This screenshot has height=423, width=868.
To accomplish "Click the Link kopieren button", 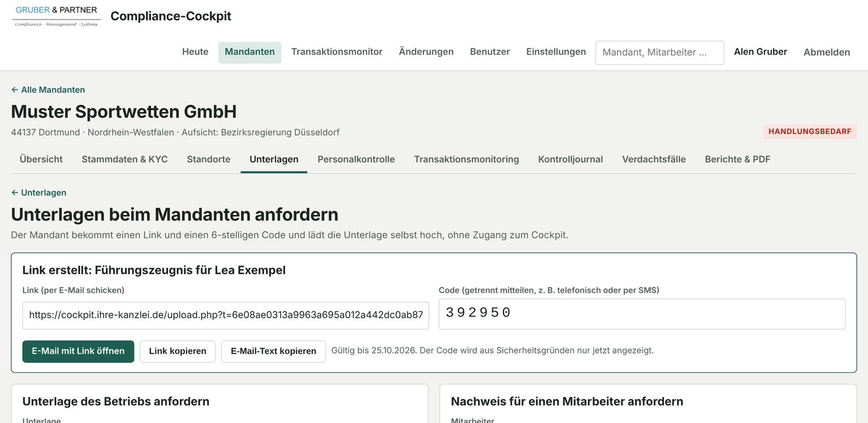I will pos(178,351).
